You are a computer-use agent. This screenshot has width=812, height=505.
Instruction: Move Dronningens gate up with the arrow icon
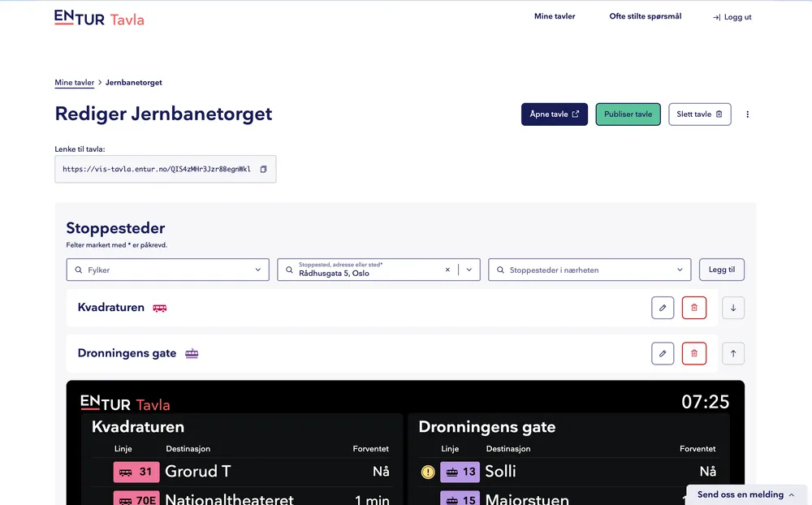pos(732,353)
